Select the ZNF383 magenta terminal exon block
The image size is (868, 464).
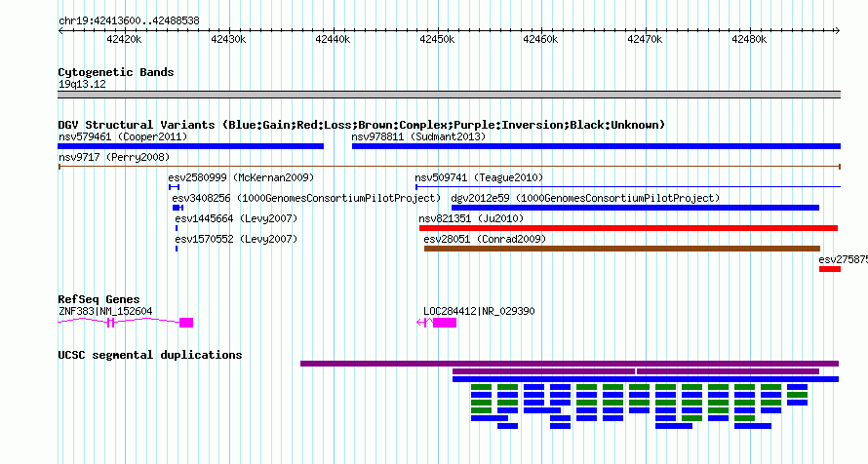[186, 323]
